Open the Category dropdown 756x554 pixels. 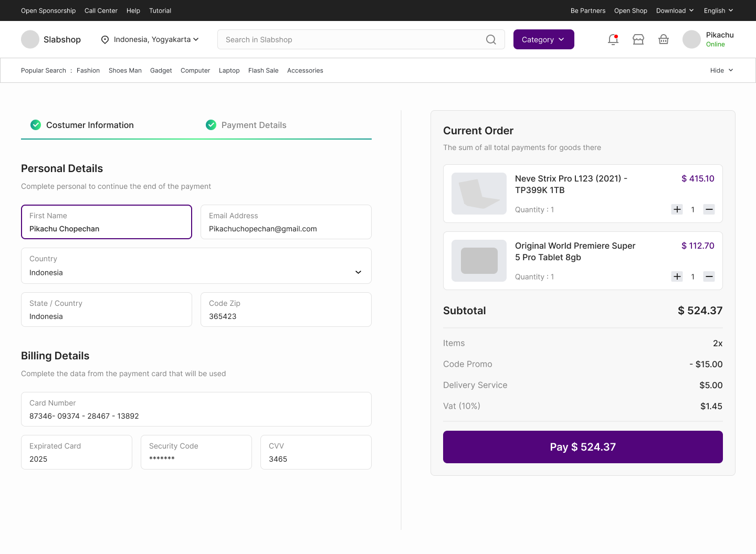click(543, 39)
